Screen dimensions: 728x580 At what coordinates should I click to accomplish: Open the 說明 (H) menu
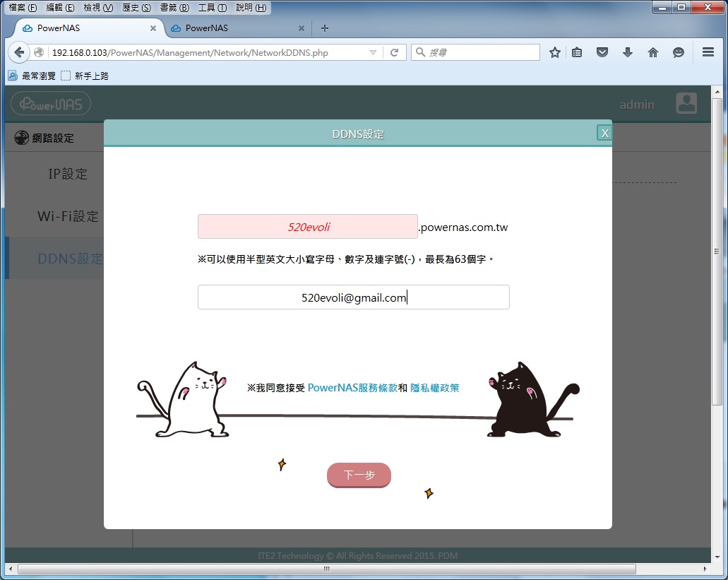tap(251, 8)
